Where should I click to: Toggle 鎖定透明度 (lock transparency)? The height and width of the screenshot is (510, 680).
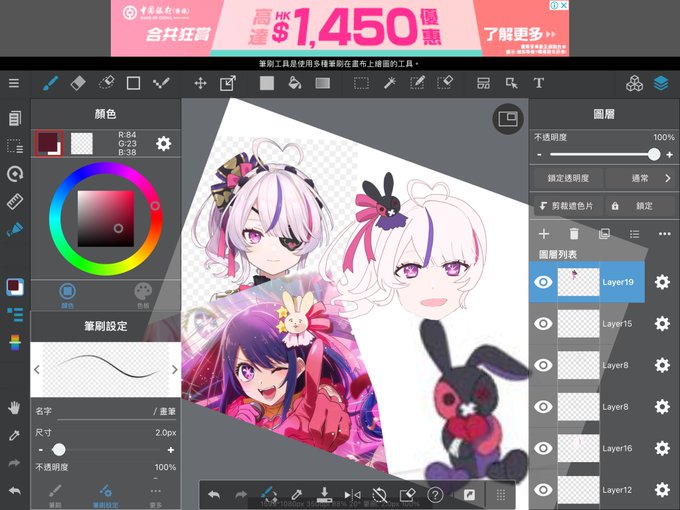click(x=568, y=178)
